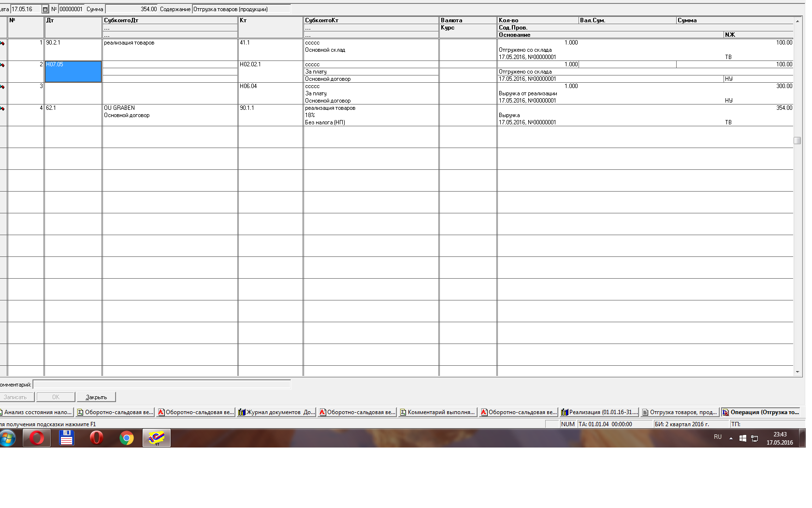Show hidden system tray icons

pyautogui.click(x=731, y=438)
